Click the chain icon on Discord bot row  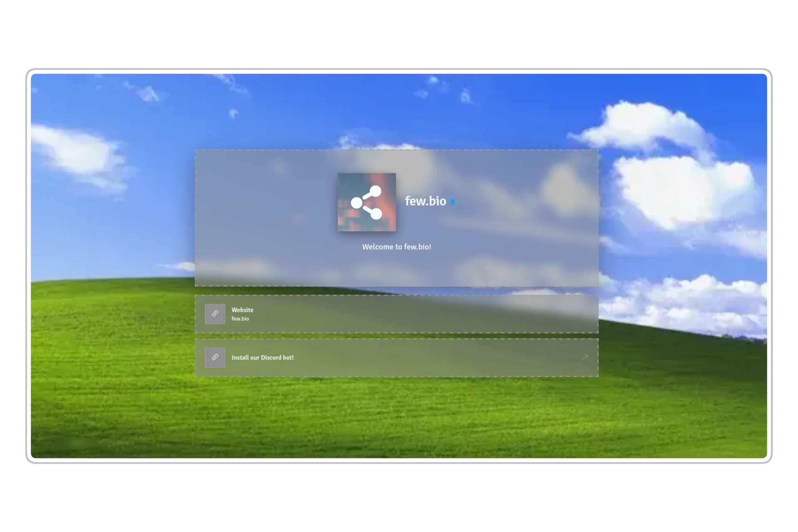click(x=215, y=357)
